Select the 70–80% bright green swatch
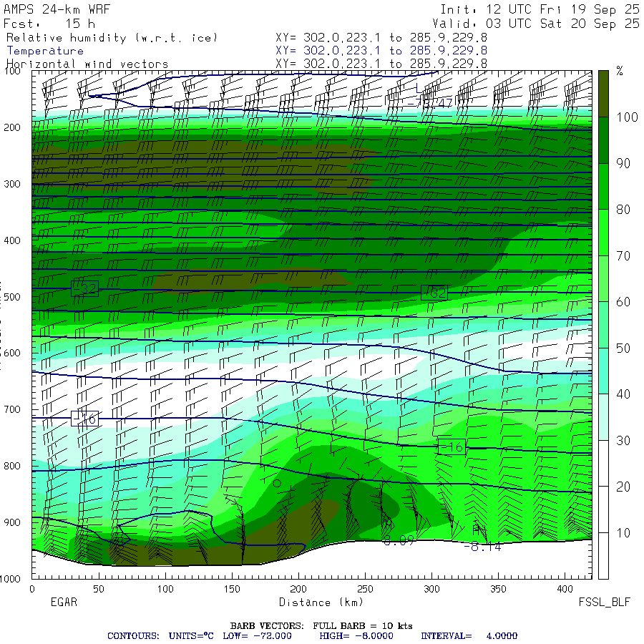 (603, 233)
